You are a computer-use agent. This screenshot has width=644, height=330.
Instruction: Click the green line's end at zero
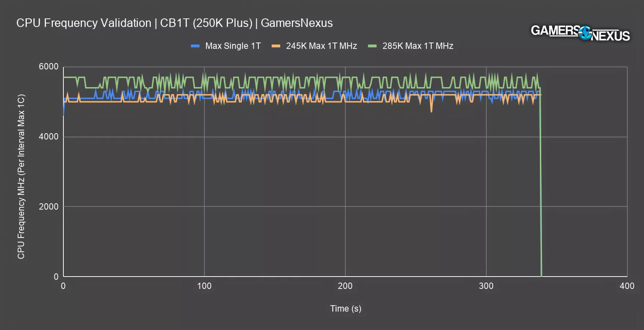point(542,276)
